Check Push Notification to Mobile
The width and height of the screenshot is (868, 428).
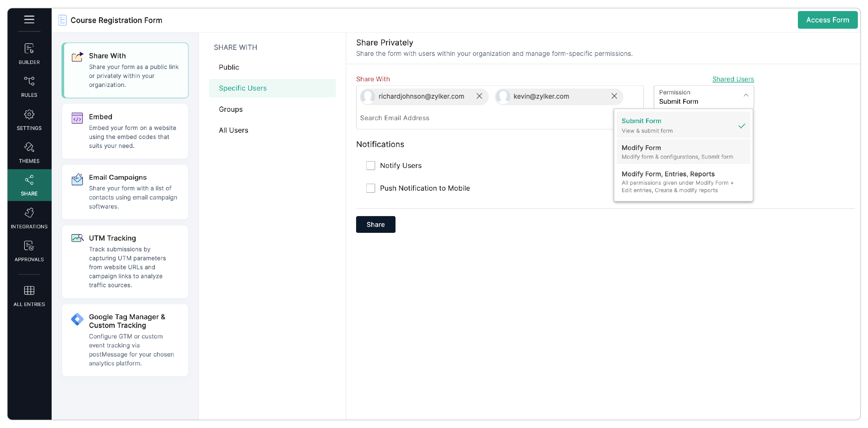[x=371, y=188]
